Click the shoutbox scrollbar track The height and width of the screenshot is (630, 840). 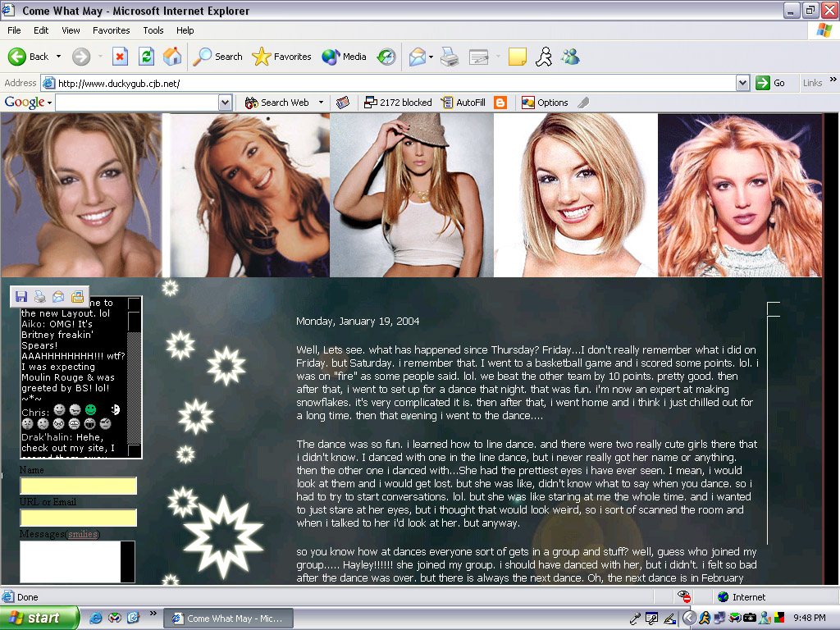135,388
